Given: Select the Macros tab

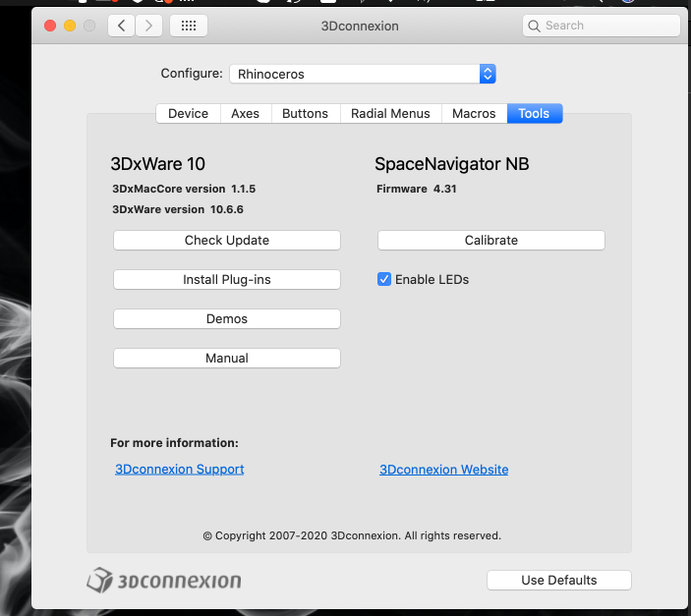Looking at the screenshot, I should pos(474,114).
